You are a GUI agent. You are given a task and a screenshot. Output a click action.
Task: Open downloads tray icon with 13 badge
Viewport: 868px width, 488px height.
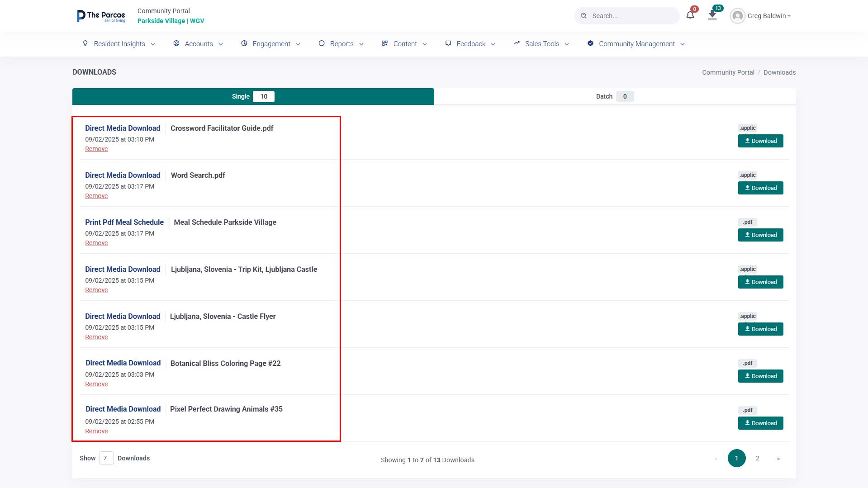[712, 15]
